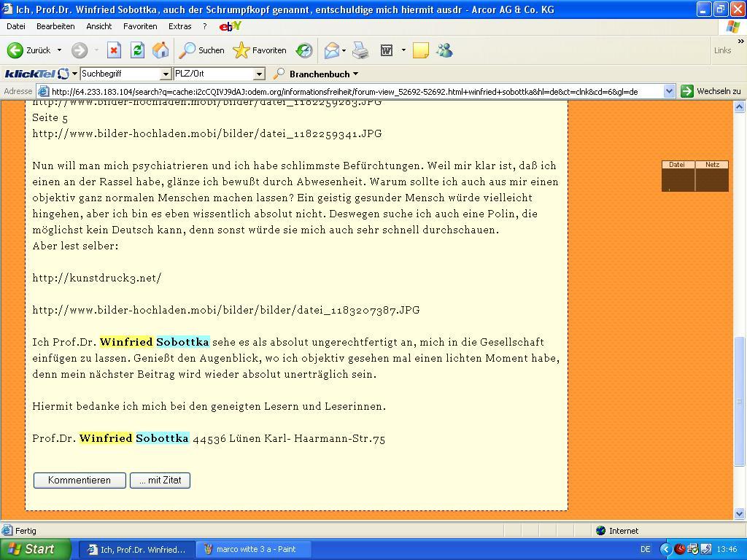747x560 pixels.
Task: Click the scrollbar up arrow
Action: [740, 106]
